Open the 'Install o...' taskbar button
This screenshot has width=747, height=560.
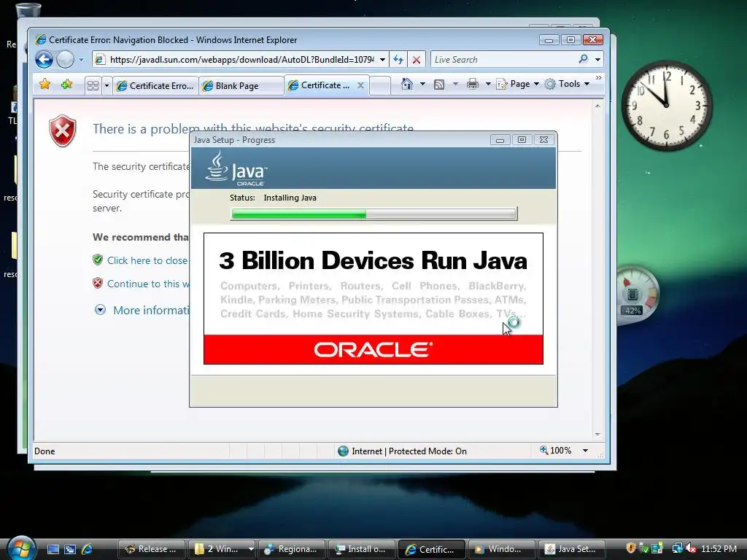(362, 549)
